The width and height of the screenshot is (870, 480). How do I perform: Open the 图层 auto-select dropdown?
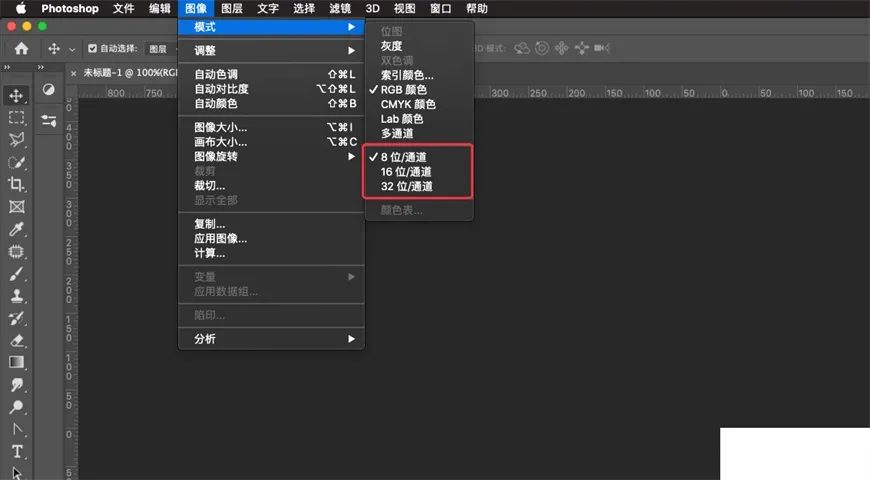coord(160,49)
